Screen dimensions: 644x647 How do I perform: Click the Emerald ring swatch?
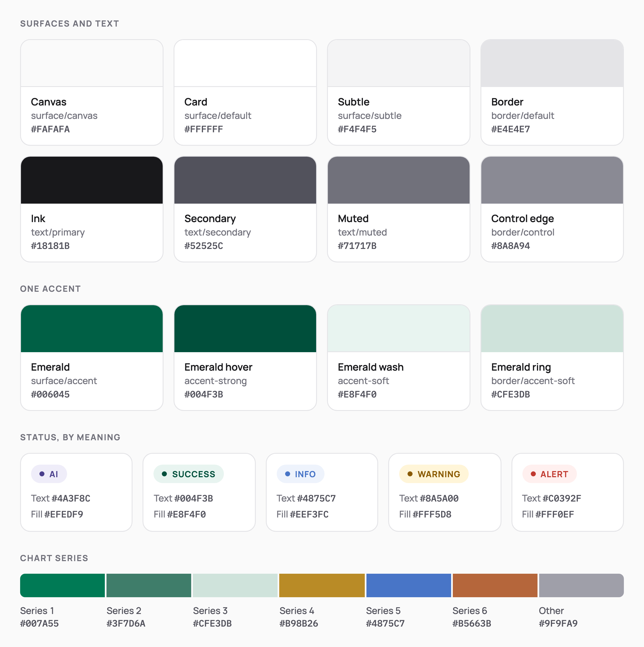(552, 328)
